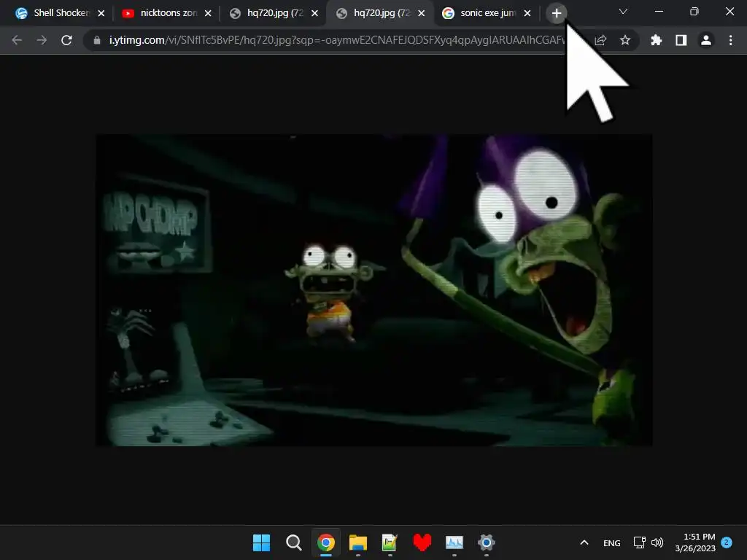Image resolution: width=747 pixels, height=560 pixels.
Task: Open Chrome extensions puzzle icon
Action: point(657,41)
